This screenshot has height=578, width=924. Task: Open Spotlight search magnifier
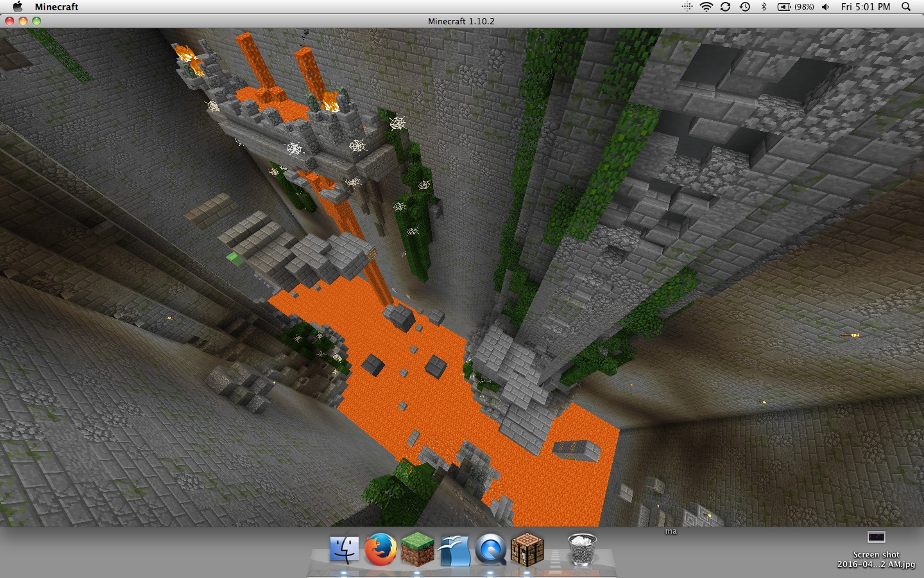coord(906,6)
